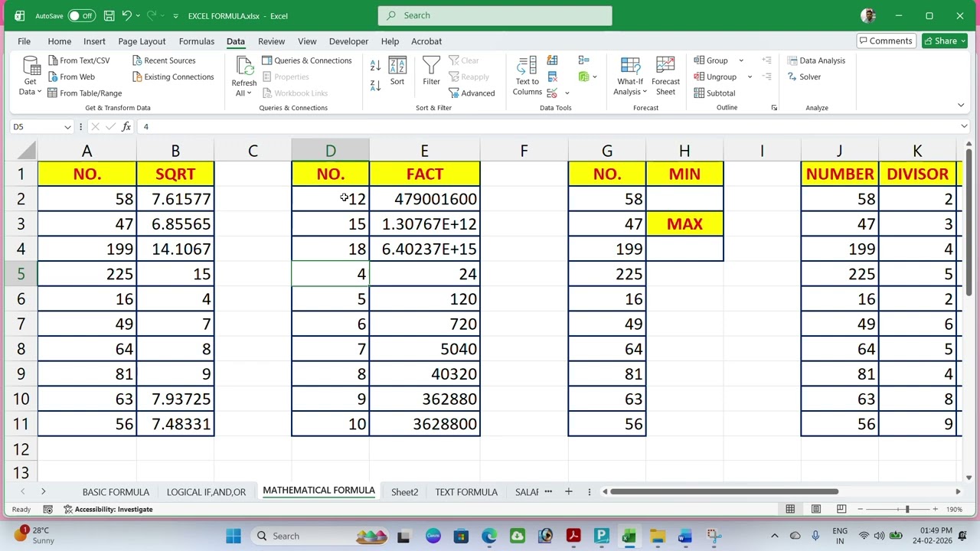The image size is (980, 551).
Task: Undo the last action
Action: tap(127, 15)
